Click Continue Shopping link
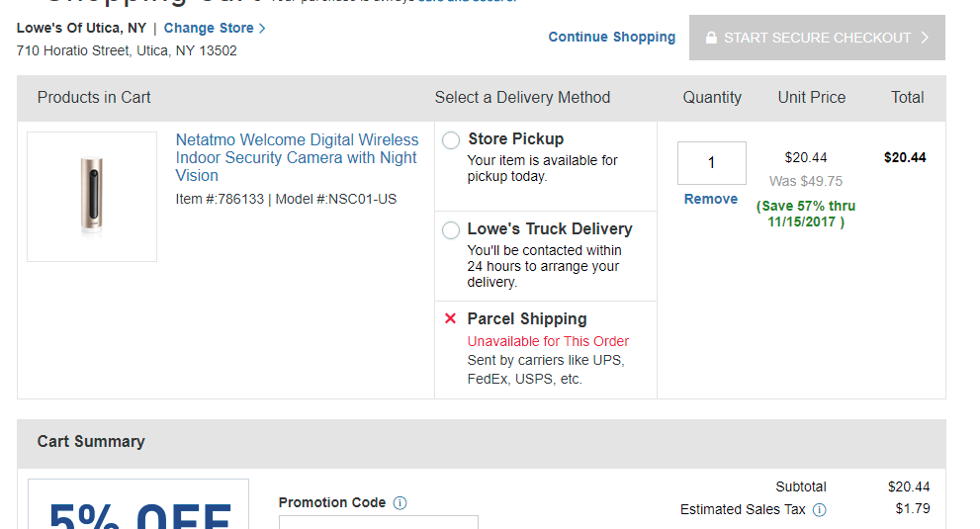This screenshot has height=529, width=980. 612,38
